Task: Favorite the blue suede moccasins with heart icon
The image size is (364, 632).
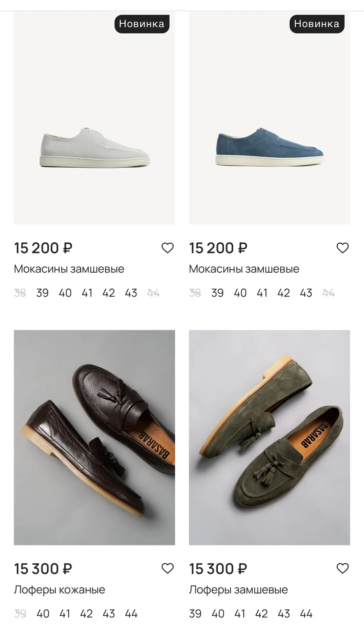Action: [343, 248]
